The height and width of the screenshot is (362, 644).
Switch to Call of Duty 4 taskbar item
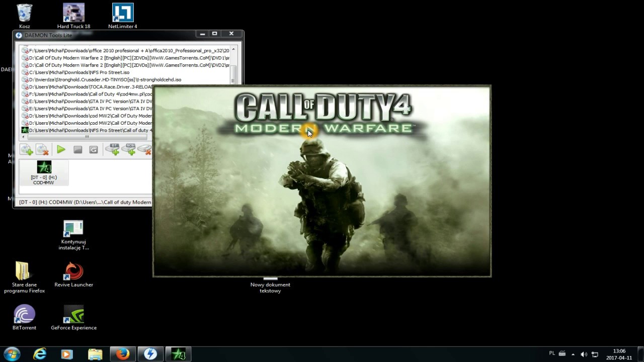pos(178,354)
